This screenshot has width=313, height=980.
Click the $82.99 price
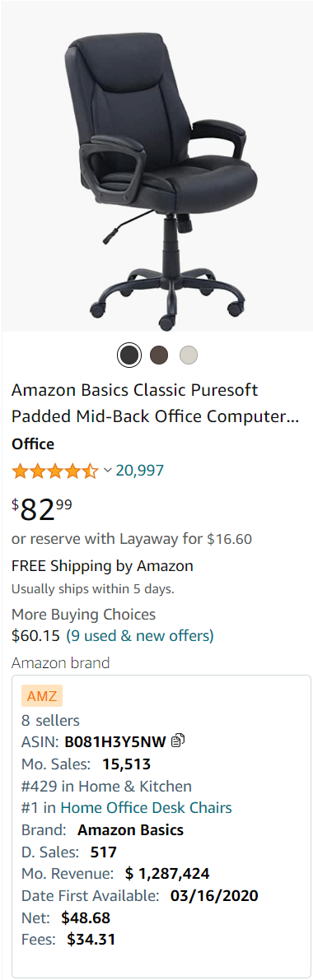pos(42,509)
